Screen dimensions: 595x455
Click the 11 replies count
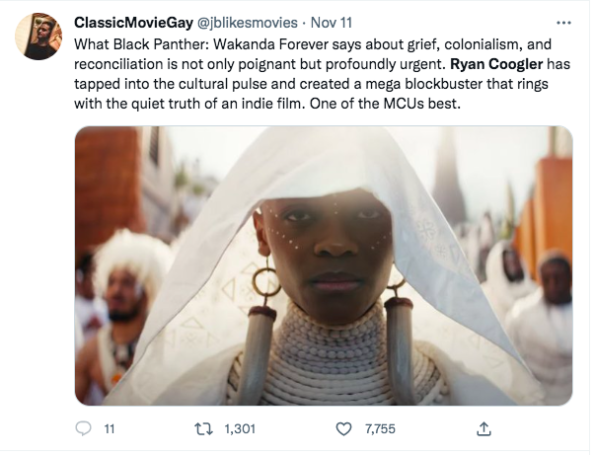click(x=109, y=429)
